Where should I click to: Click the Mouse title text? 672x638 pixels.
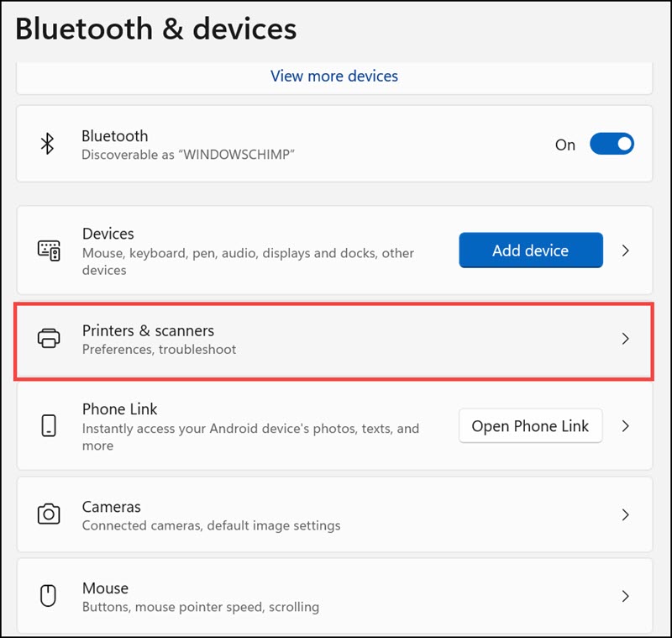click(x=105, y=588)
